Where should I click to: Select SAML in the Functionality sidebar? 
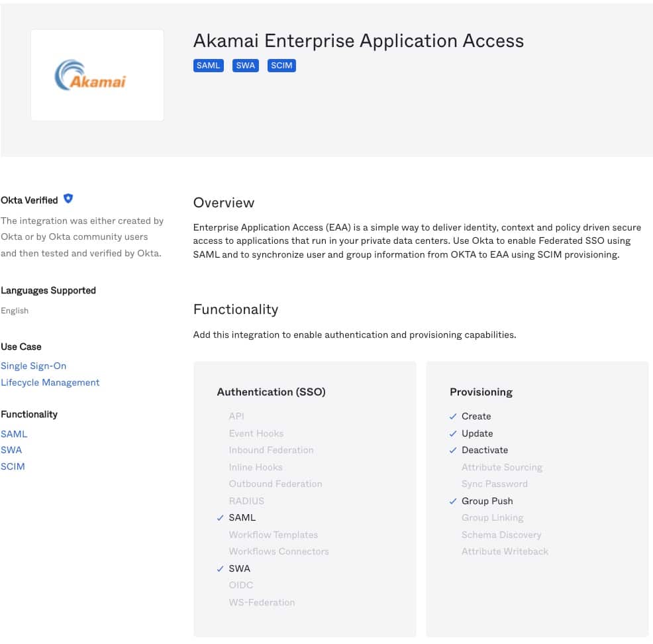(x=14, y=434)
